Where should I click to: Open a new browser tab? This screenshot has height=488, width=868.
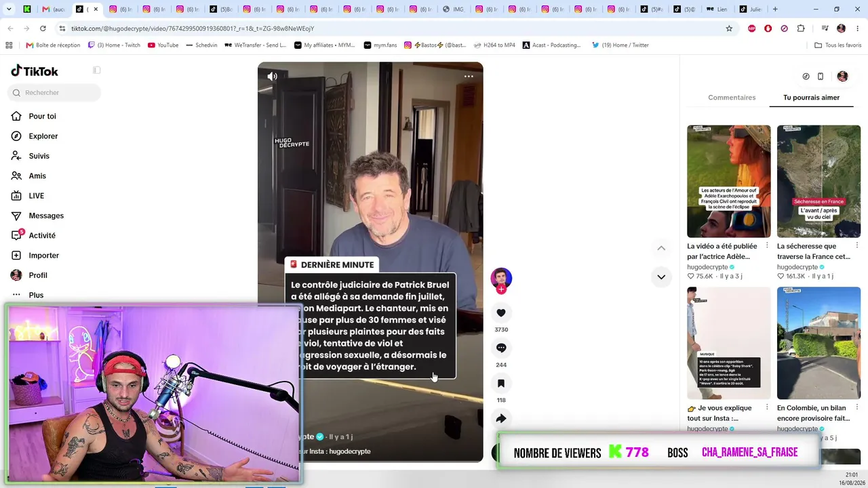pyautogui.click(x=775, y=9)
